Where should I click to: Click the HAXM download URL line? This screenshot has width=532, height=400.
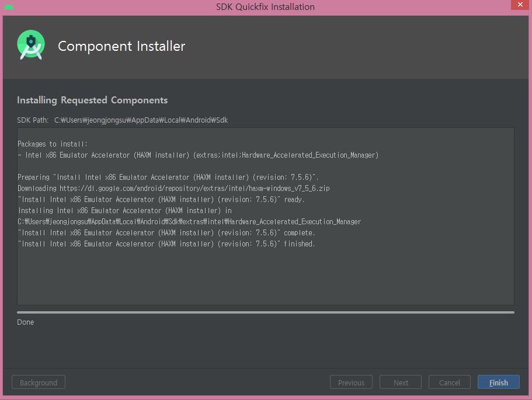pos(173,188)
